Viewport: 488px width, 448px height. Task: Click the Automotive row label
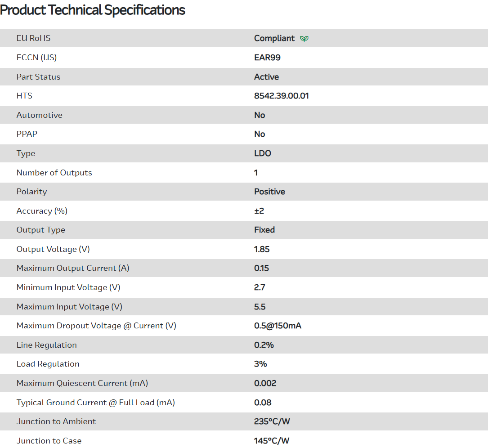point(39,115)
